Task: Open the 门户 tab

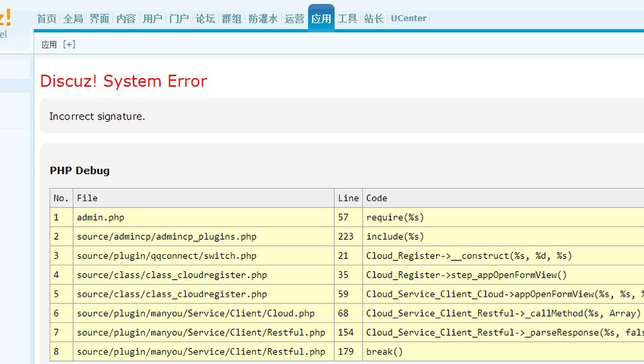Action: (179, 19)
